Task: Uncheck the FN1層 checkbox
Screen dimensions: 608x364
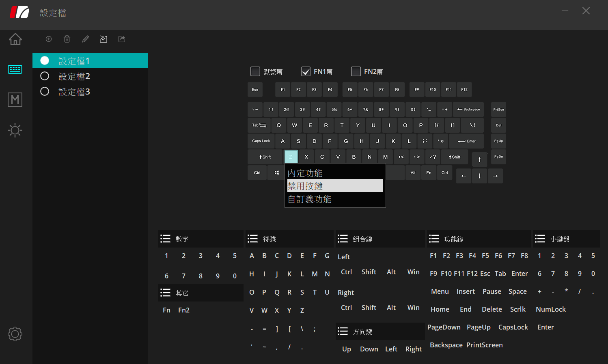Action: 306,71
